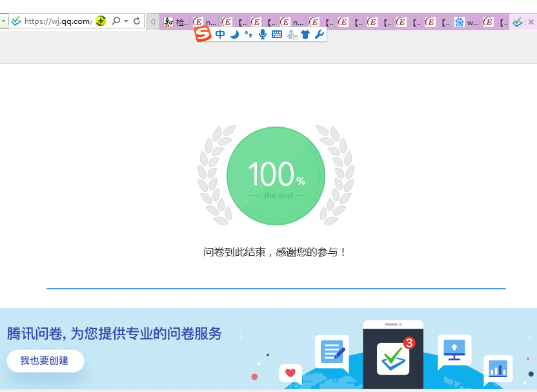The image size is (537, 392).
Task: Click the bar chart icon in banner
Action: pos(498,368)
